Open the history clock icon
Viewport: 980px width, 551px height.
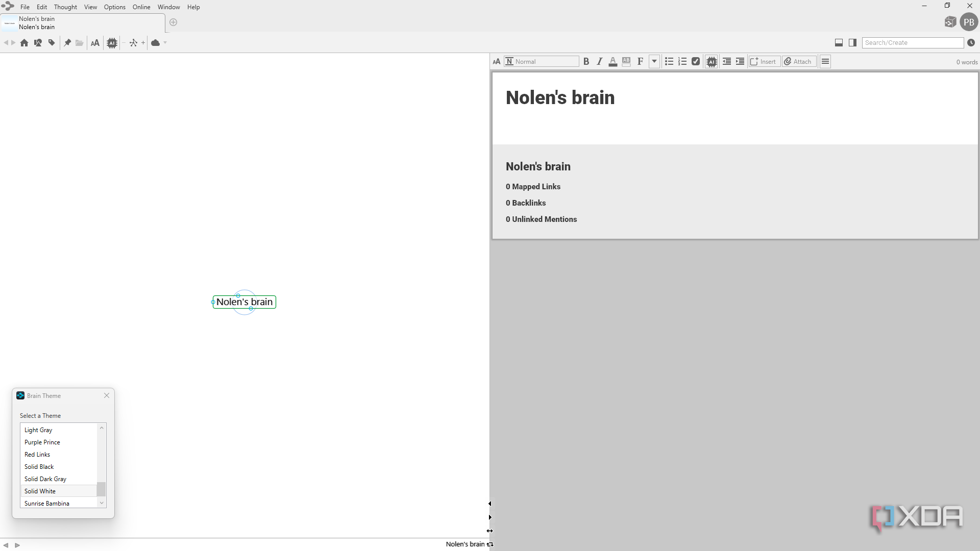[971, 43]
